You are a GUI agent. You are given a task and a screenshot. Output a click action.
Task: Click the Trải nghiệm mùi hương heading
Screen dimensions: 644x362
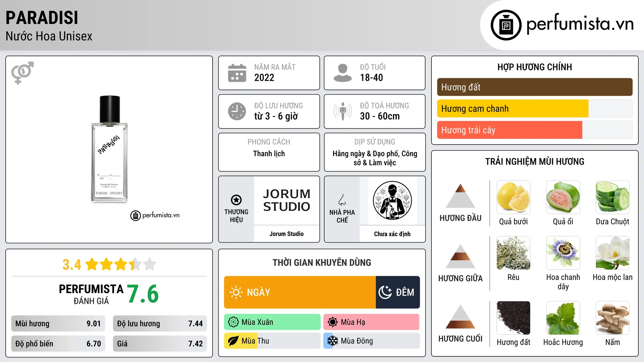point(535,162)
